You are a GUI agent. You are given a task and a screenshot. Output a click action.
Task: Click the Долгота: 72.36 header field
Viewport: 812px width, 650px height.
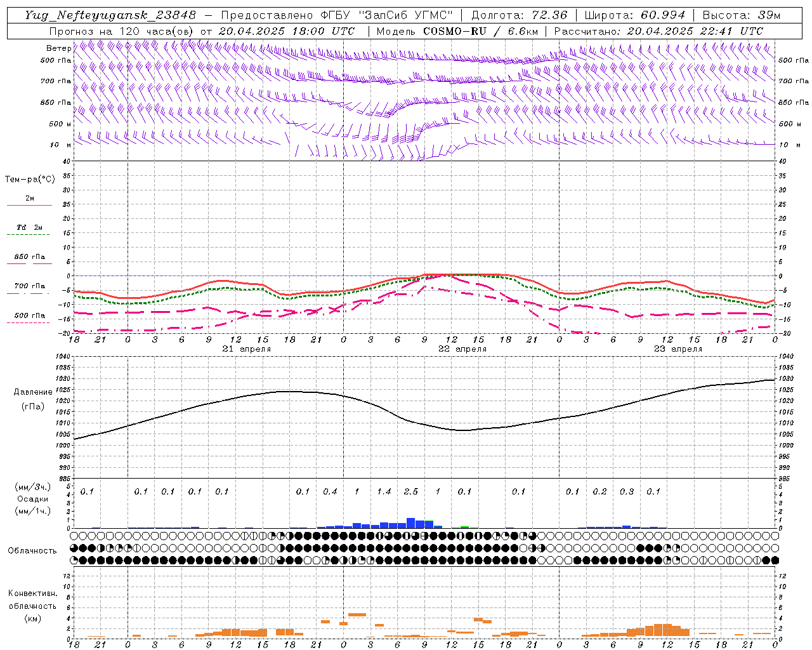tap(520, 15)
